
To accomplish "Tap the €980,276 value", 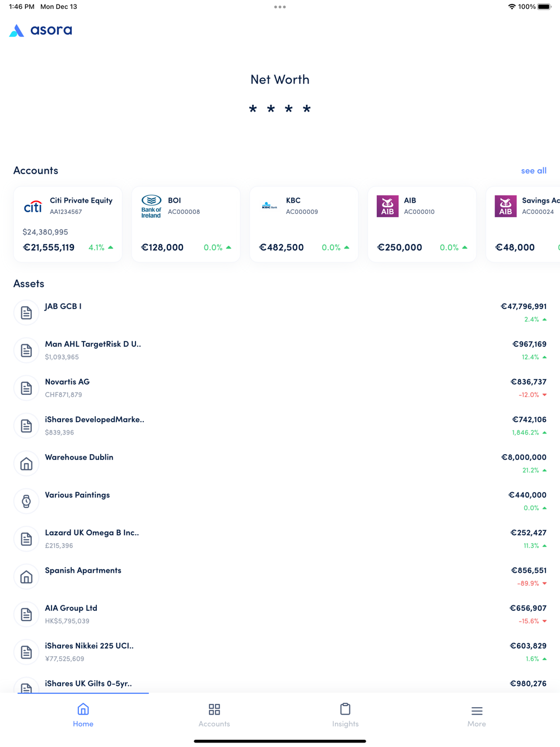I will coord(528,683).
